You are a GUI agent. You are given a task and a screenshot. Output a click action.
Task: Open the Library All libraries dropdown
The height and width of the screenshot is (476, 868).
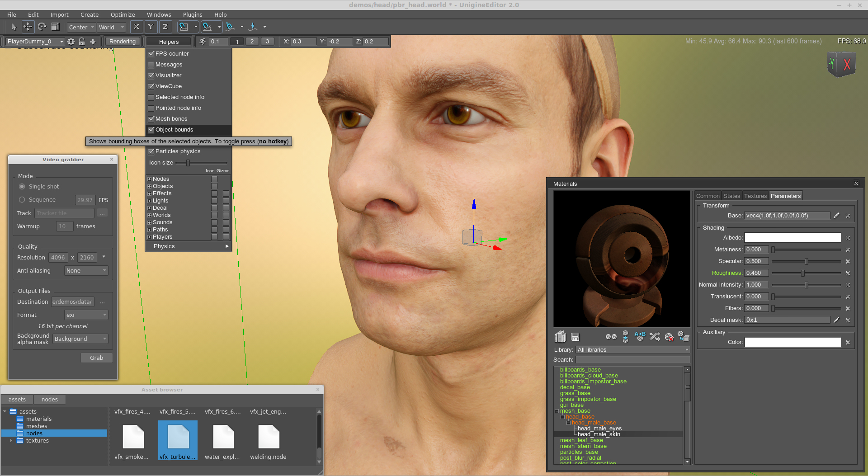coord(632,350)
